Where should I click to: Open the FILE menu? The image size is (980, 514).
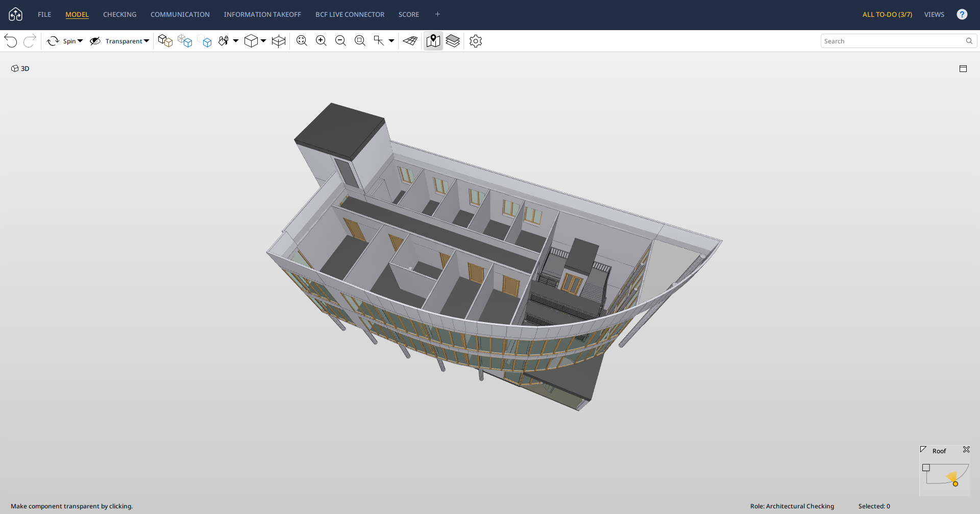pos(44,14)
